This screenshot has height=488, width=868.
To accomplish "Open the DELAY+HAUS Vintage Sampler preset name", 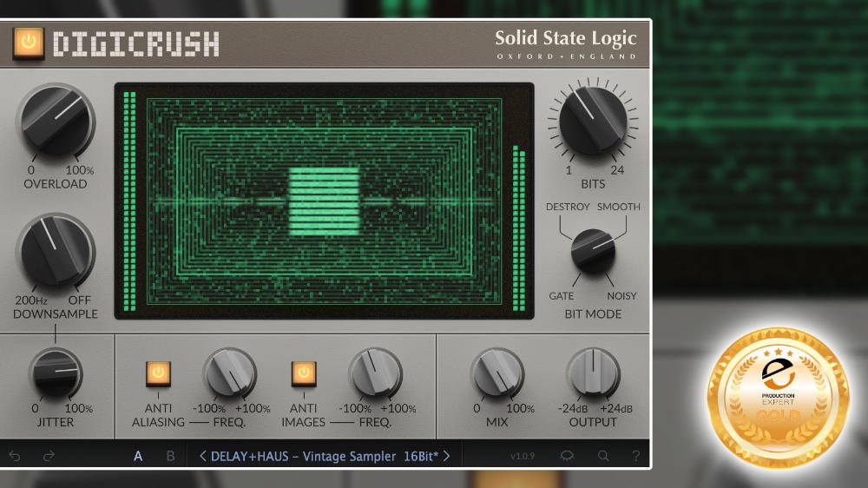I will 325,456.
